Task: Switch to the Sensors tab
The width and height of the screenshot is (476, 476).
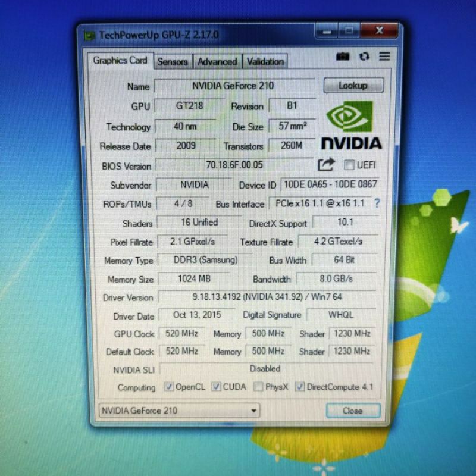Action: point(172,61)
